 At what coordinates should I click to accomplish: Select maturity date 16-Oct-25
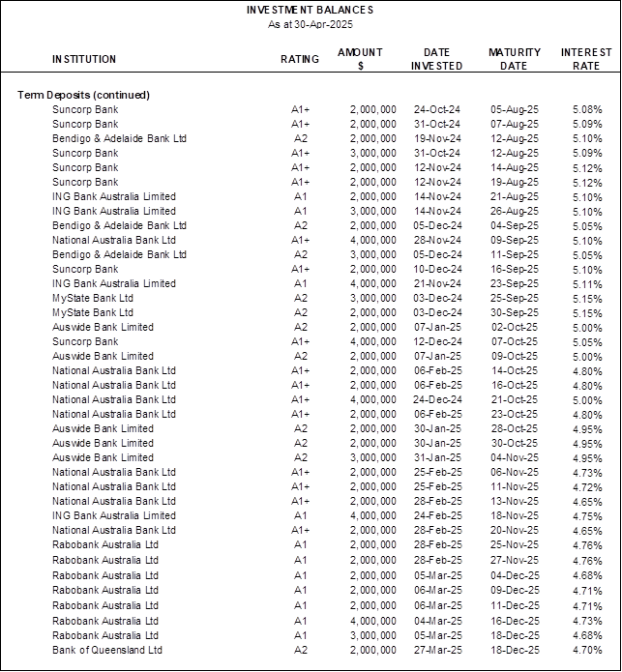click(x=515, y=385)
